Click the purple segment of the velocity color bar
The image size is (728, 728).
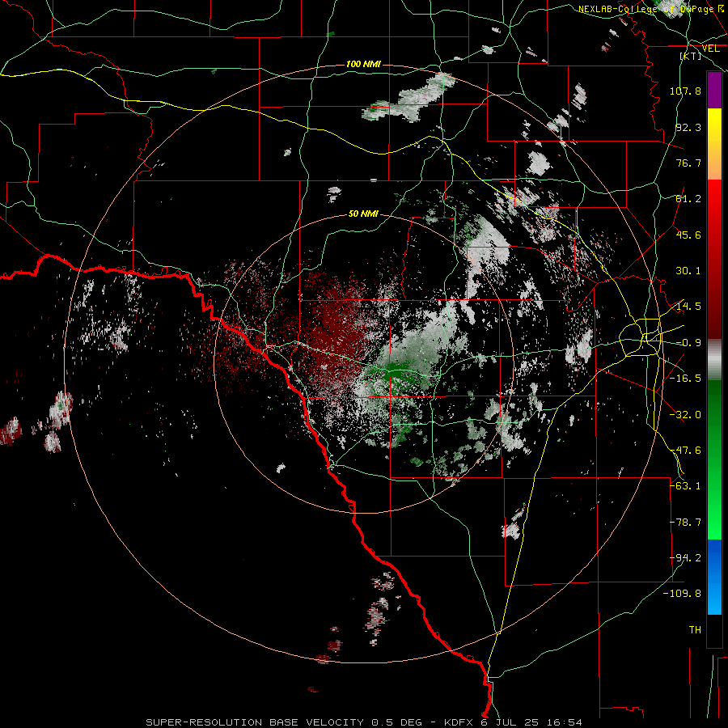click(x=714, y=91)
